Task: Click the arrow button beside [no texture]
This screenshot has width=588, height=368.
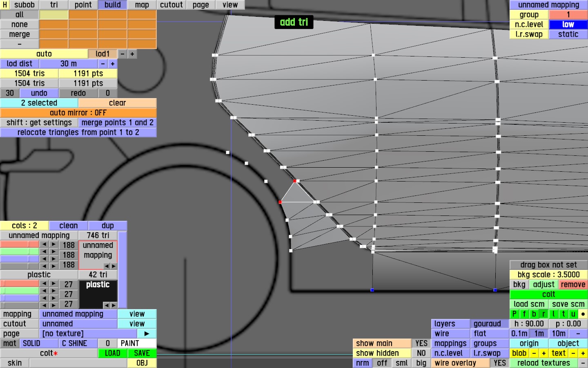Action: 147,334
